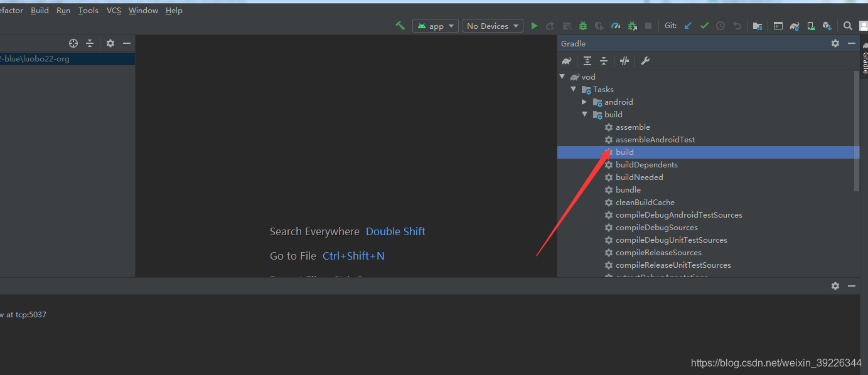Collapse the build tasks folder arrow

pyautogui.click(x=585, y=114)
